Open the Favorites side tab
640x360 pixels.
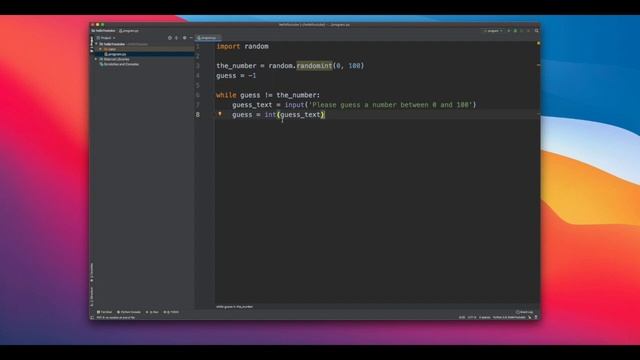pyautogui.click(x=91, y=272)
